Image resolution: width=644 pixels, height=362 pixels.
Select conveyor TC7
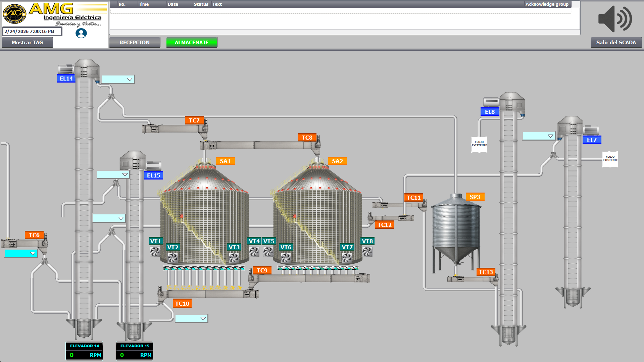(194, 120)
